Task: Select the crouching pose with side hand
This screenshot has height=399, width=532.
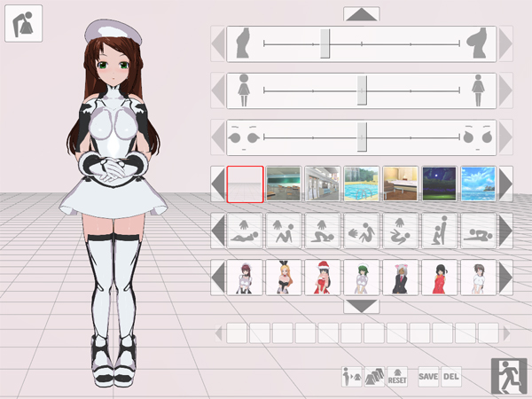Action: (362, 231)
